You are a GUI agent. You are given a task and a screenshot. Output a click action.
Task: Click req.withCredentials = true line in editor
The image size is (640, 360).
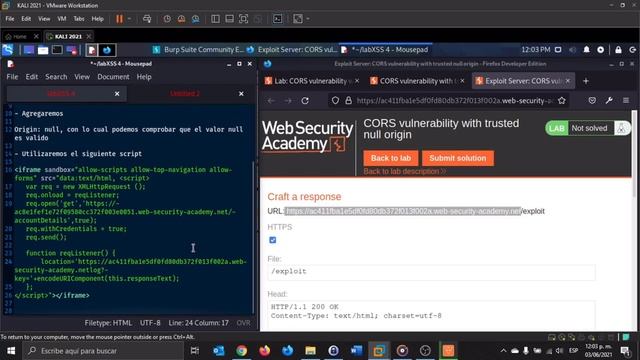point(76,229)
